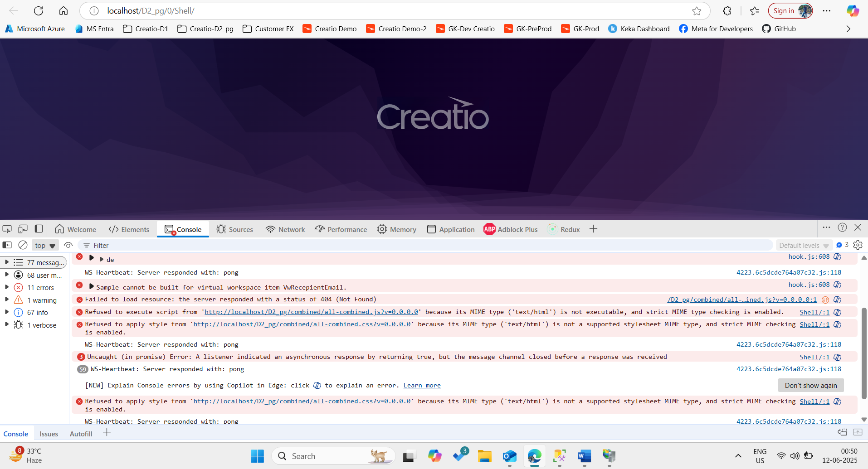Toggle the console sidebar
Viewport: 868px width, 469px height.
click(x=7, y=245)
